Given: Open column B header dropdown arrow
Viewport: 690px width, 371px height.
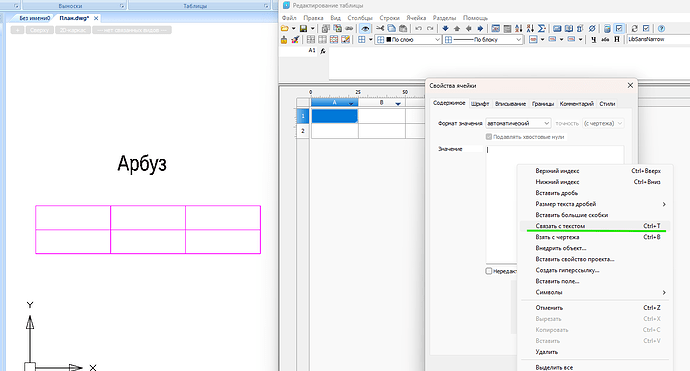Looking at the screenshot, I should pos(398,103).
